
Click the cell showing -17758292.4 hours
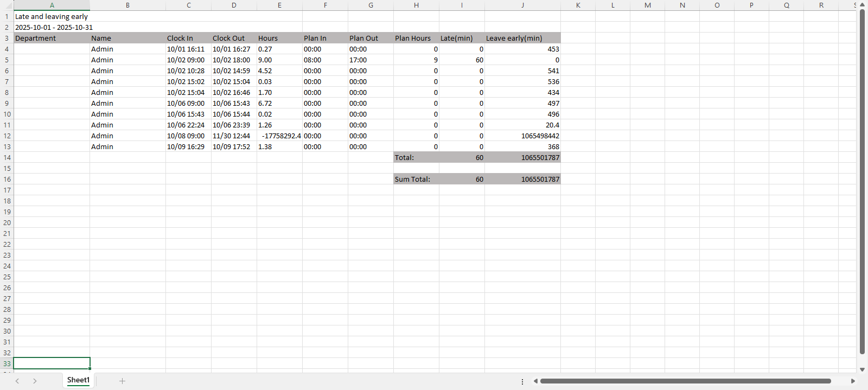(x=279, y=136)
